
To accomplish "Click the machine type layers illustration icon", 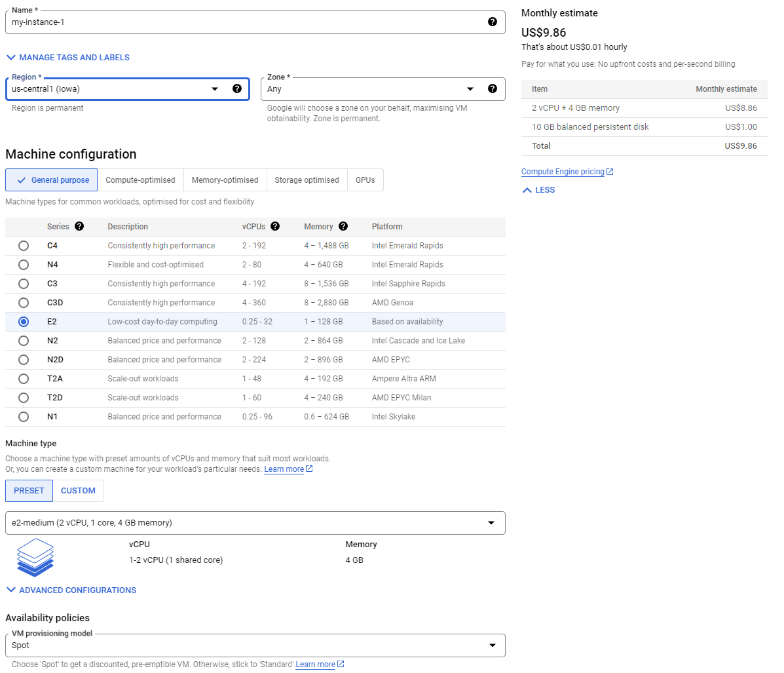I will [x=35, y=557].
